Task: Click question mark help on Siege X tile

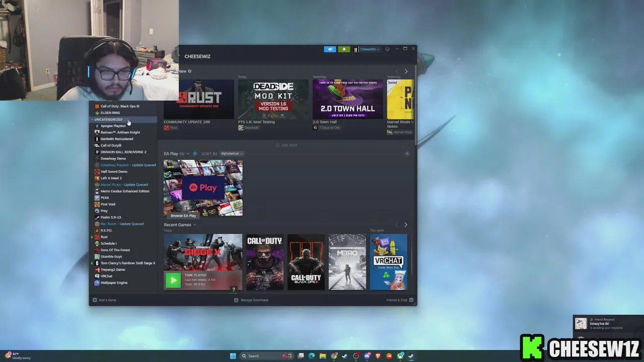Action: pos(233,289)
